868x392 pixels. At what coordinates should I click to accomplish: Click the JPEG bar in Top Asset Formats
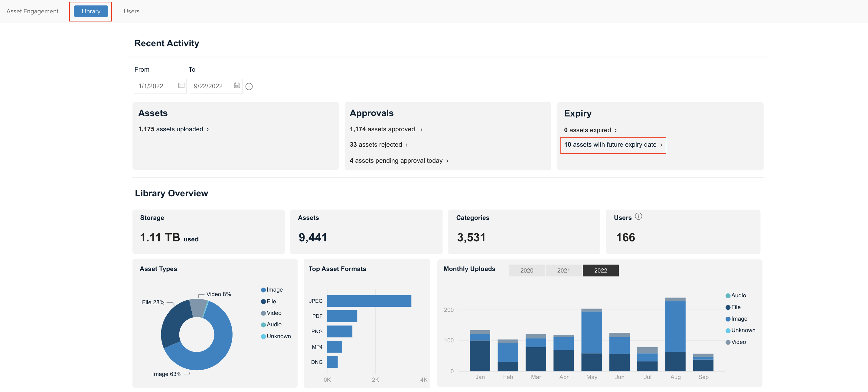click(x=369, y=301)
